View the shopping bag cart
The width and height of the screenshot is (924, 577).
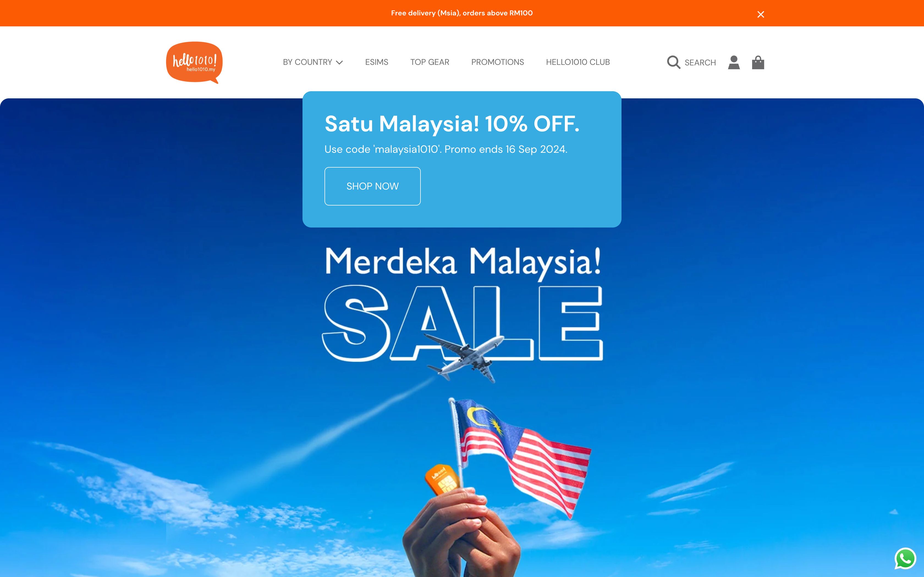[758, 62]
